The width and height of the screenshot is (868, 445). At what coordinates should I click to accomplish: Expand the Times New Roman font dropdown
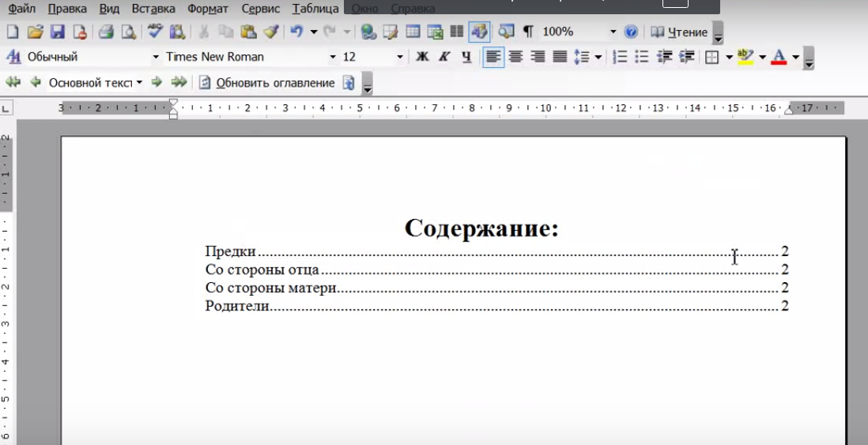pos(333,57)
